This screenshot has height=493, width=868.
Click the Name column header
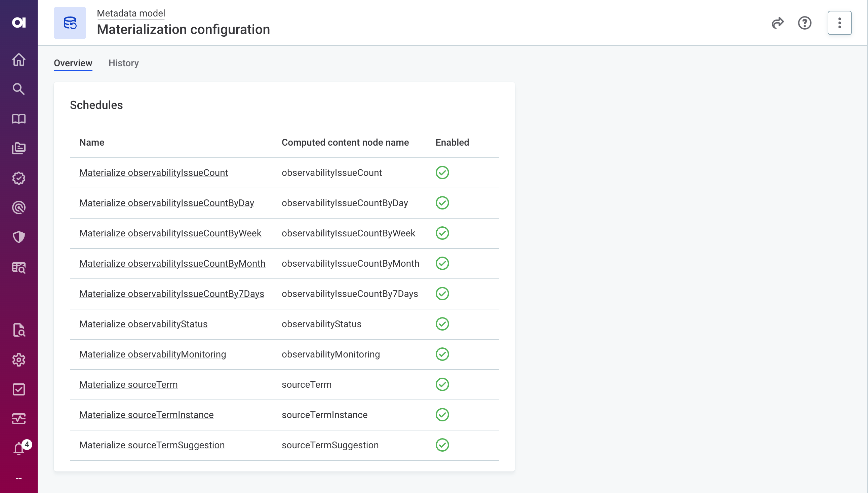[92, 143]
